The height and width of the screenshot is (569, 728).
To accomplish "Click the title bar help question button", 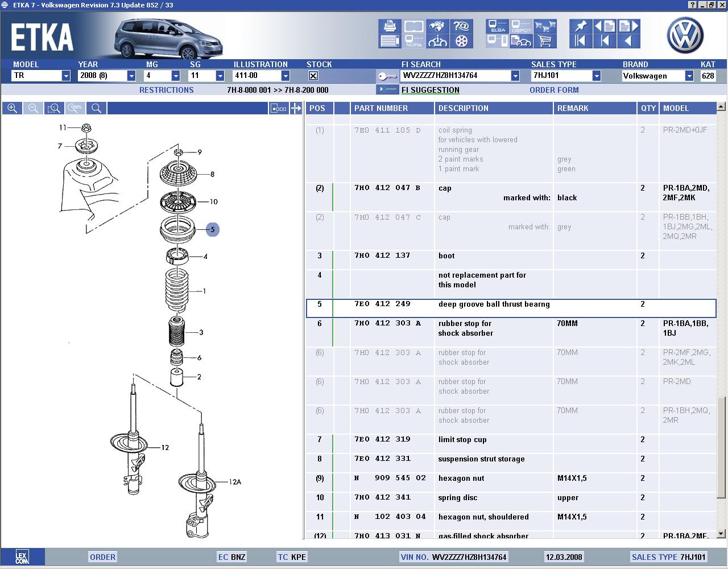I will coord(692,5).
